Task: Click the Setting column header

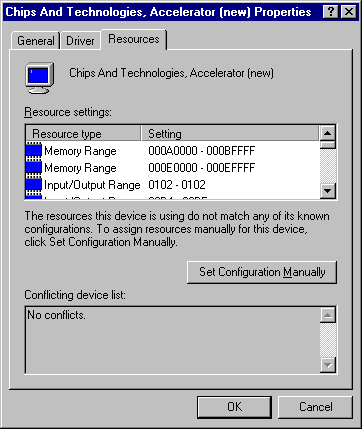Action: [230, 134]
